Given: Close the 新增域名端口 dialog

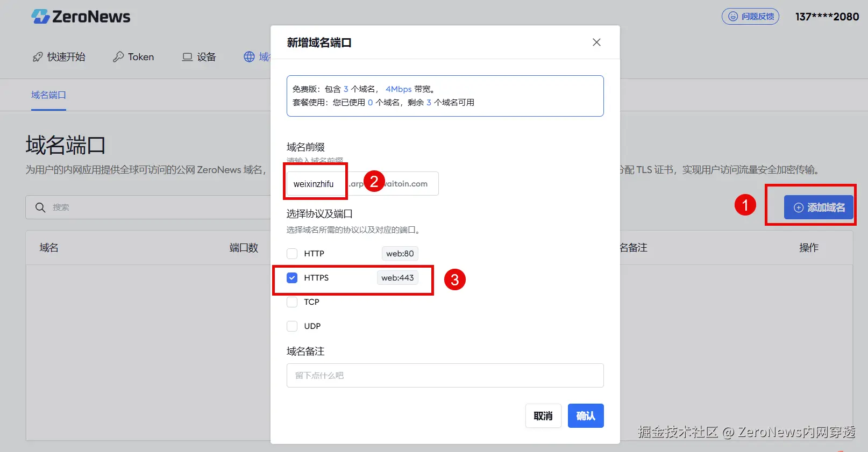Looking at the screenshot, I should 596,42.
